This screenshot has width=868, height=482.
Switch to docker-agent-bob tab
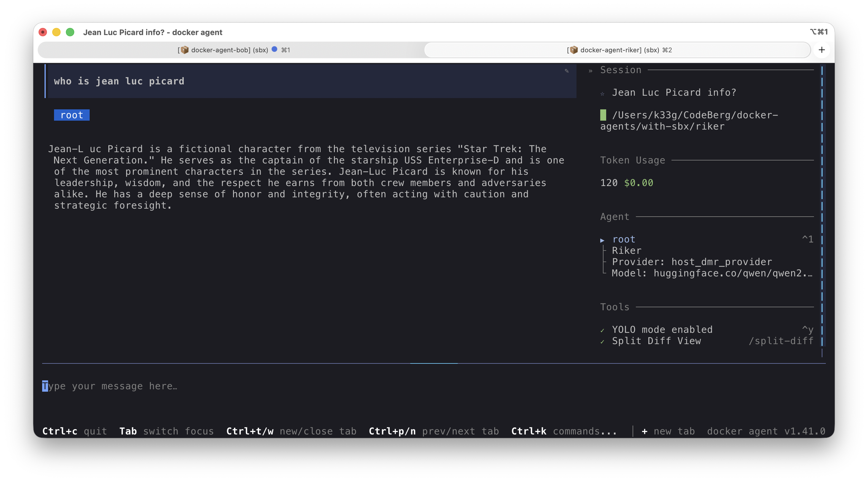point(229,50)
